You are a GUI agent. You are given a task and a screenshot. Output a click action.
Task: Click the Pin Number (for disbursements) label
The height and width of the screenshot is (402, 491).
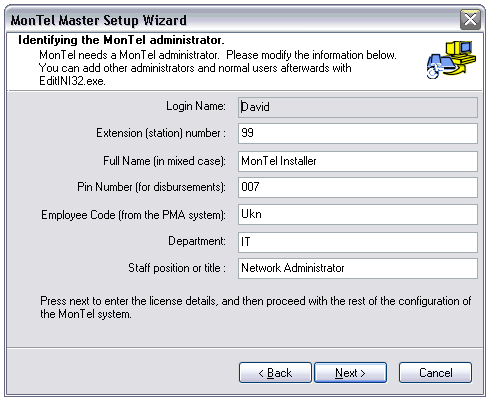pyautogui.click(x=151, y=187)
